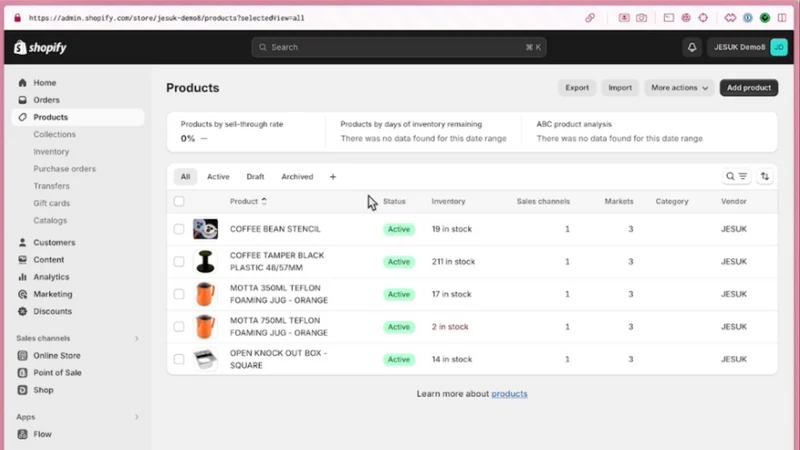Add a new view with plus icon
This screenshot has width=800, height=450.
click(x=333, y=177)
